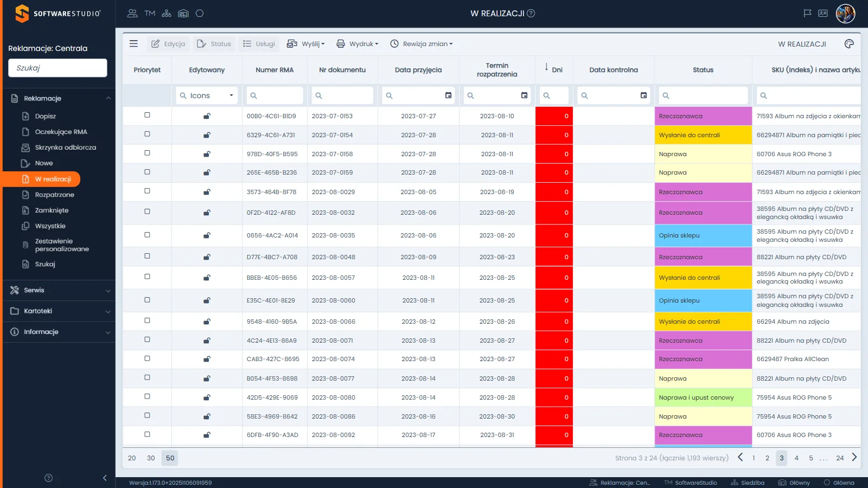This screenshot has height=488, width=868.
Task: Go to the previous page arrow in pagination
Action: 741,458
